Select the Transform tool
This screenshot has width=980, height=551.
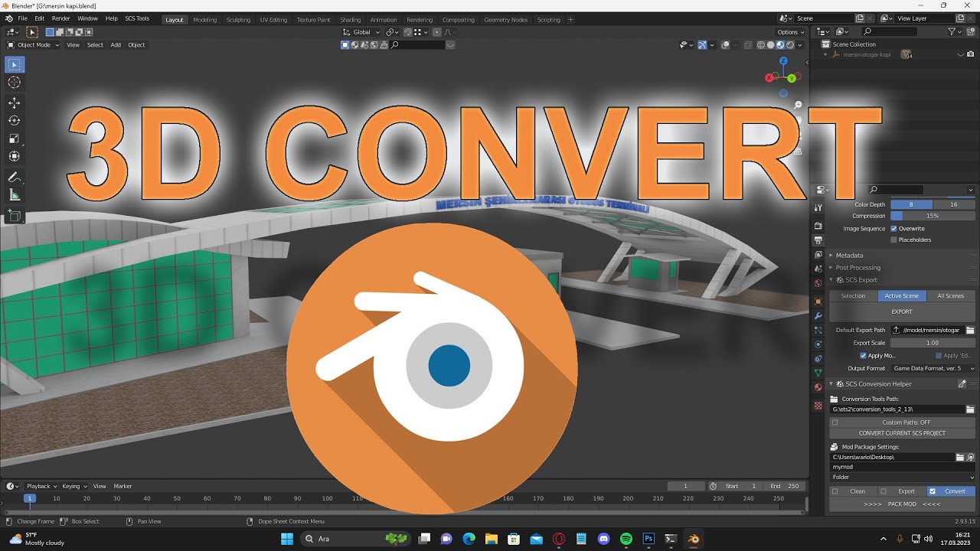[15, 156]
